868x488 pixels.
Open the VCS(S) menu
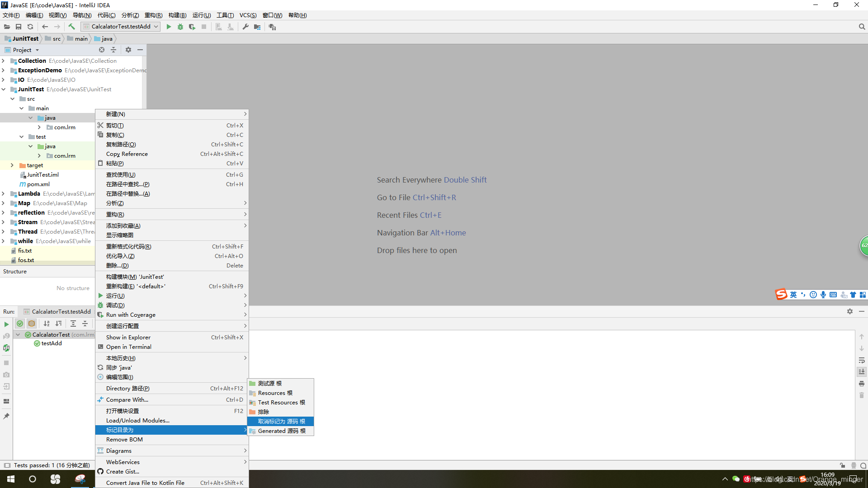pos(248,15)
